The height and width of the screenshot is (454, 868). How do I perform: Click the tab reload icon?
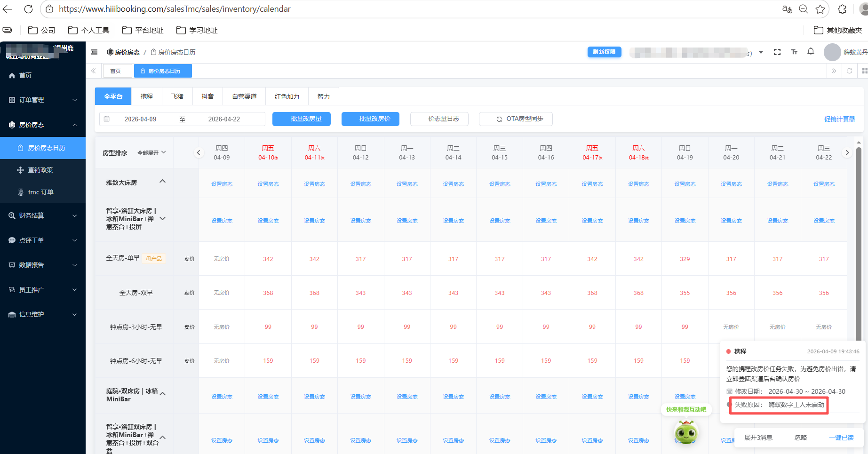coord(849,71)
